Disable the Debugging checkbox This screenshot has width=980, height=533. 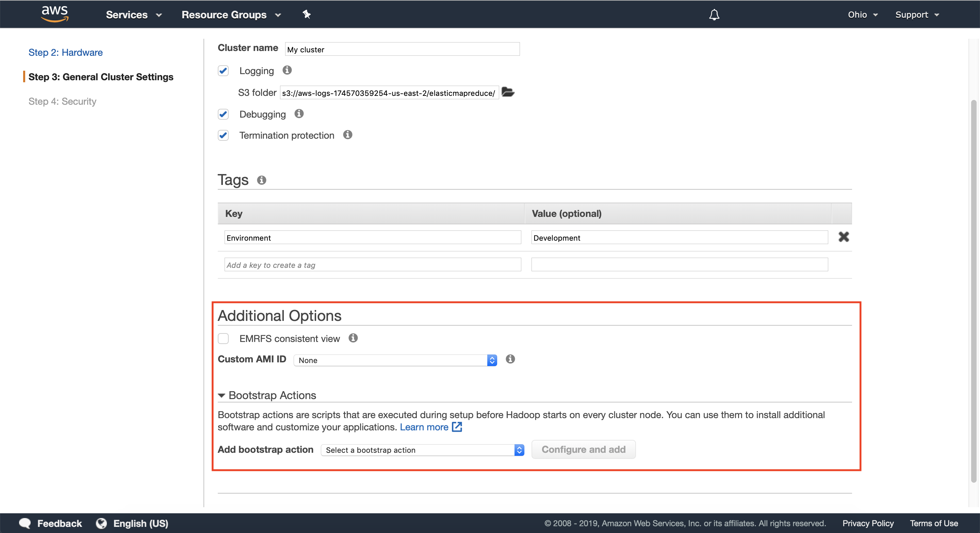[223, 114]
